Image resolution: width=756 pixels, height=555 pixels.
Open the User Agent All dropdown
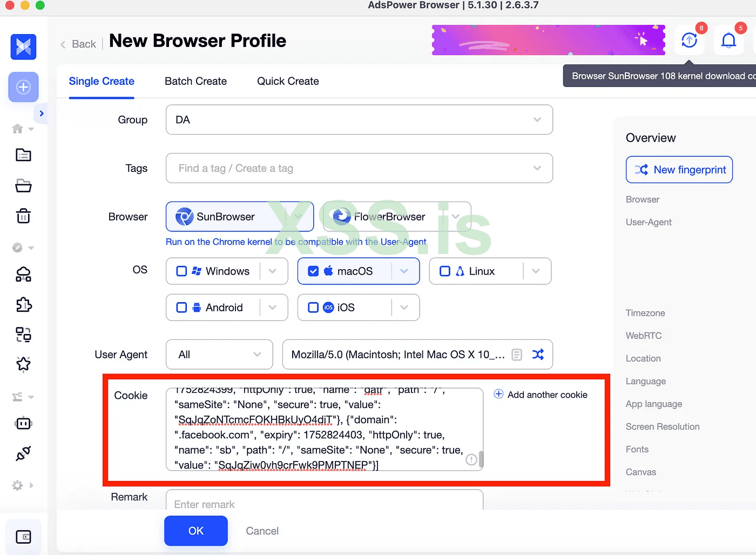[x=219, y=355]
